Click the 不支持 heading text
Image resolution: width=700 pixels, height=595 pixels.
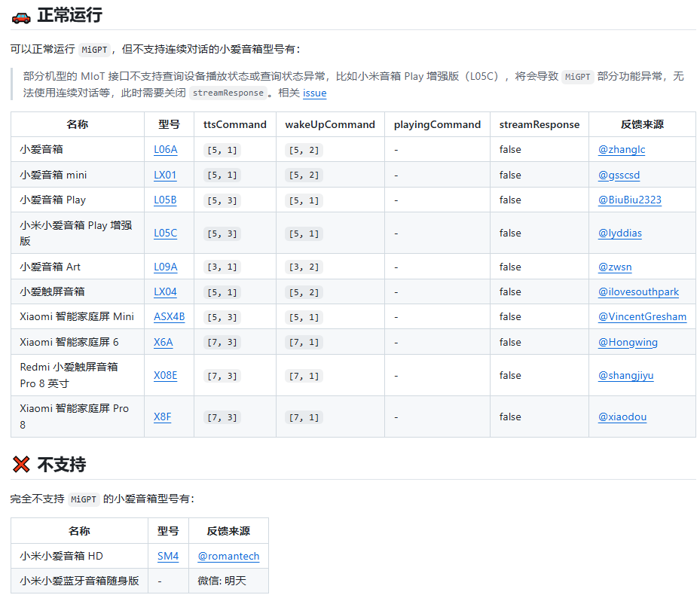(62, 465)
